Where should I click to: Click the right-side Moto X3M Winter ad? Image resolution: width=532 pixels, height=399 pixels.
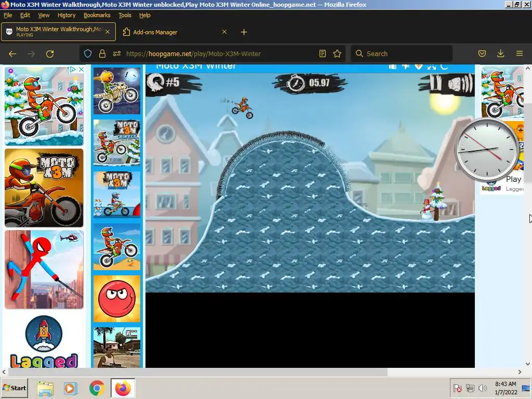click(502, 92)
